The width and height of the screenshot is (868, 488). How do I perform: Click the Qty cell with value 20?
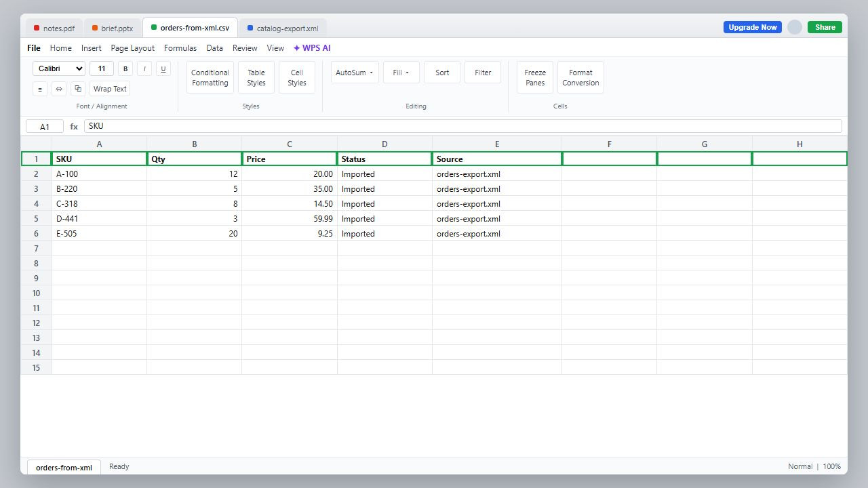point(194,234)
